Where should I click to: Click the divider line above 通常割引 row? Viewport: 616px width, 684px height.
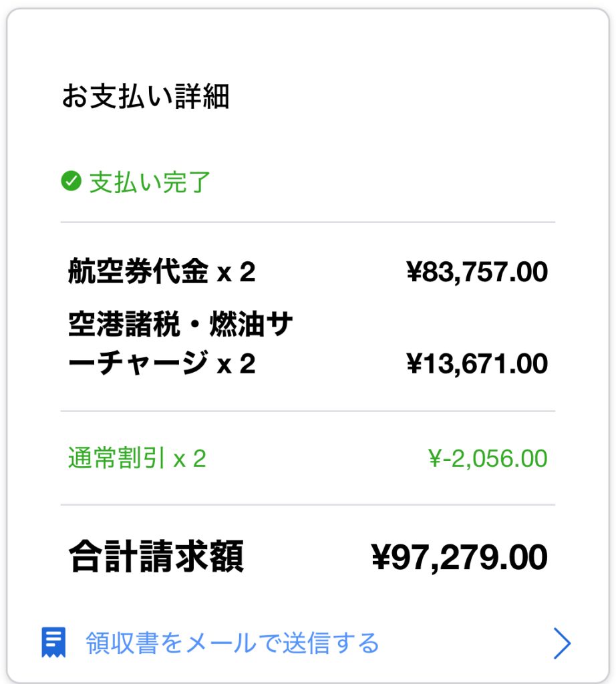(x=307, y=411)
